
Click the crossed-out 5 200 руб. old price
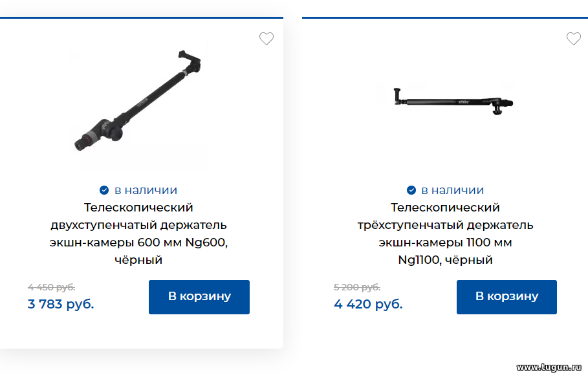[357, 287]
